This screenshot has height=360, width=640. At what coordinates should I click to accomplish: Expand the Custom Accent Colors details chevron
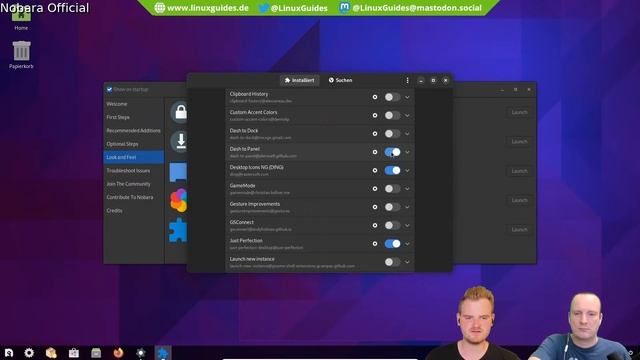click(407, 116)
